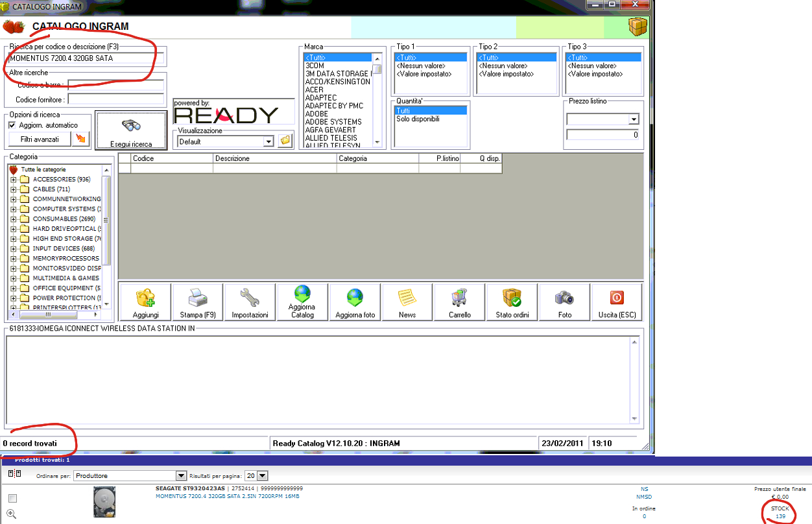812x524 pixels.
Task: Select COMPUTER SYSTEMS category folder
Action: [61, 209]
